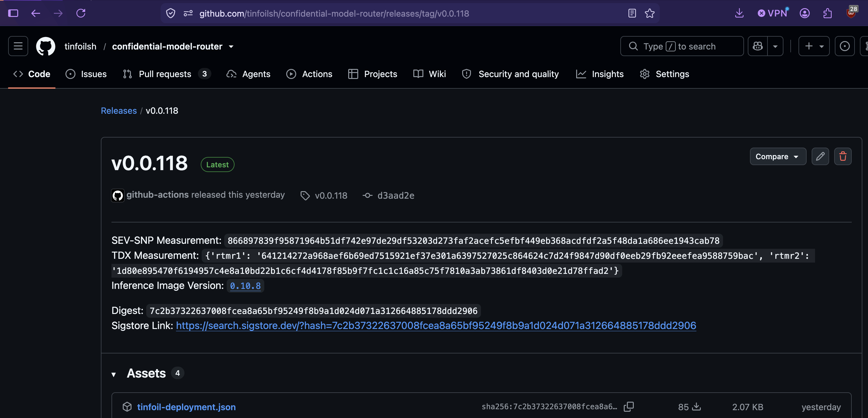Viewport: 868px width, 418px height.
Task: Edit the release with the pencil icon
Action: point(820,156)
